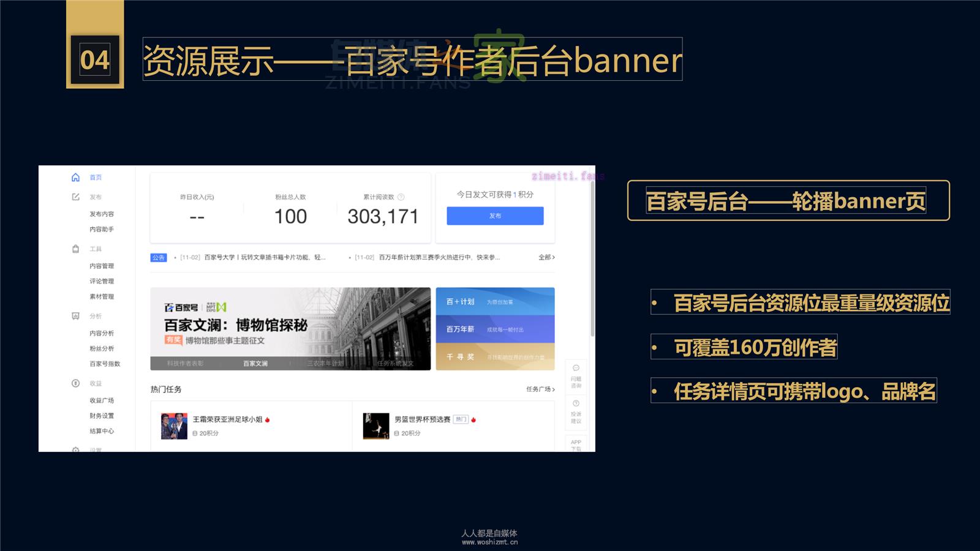Image resolution: width=980 pixels, height=551 pixels.
Task: Open the 千寻奖 gold promo card
Action: pyautogui.click(x=495, y=357)
